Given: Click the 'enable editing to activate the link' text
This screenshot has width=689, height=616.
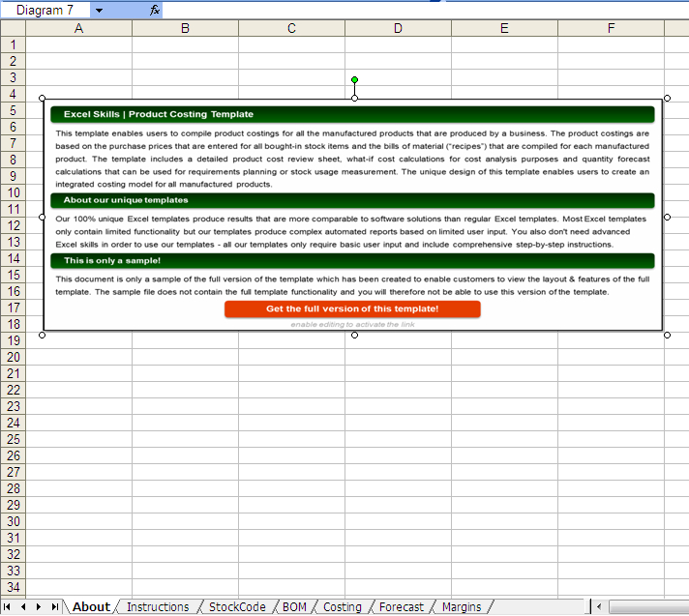Looking at the screenshot, I should (352, 325).
